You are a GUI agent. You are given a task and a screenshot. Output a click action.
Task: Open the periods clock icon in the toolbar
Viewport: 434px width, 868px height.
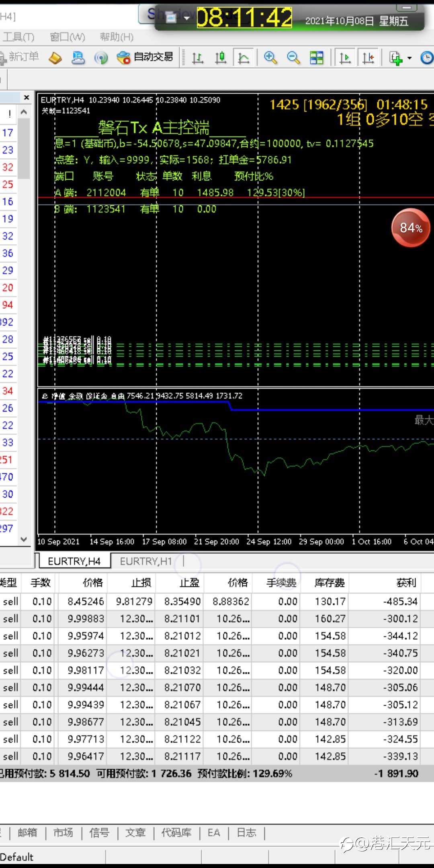[x=427, y=58]
